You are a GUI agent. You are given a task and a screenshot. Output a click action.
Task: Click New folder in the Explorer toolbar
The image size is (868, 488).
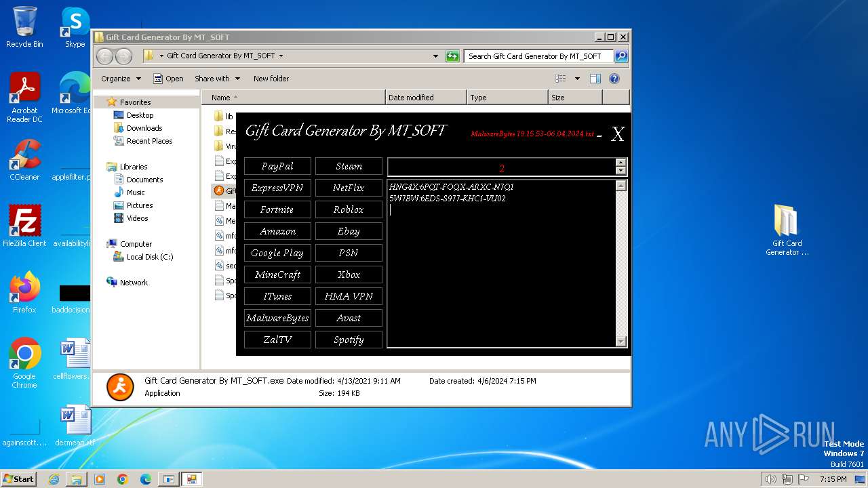tap(271, 79)
